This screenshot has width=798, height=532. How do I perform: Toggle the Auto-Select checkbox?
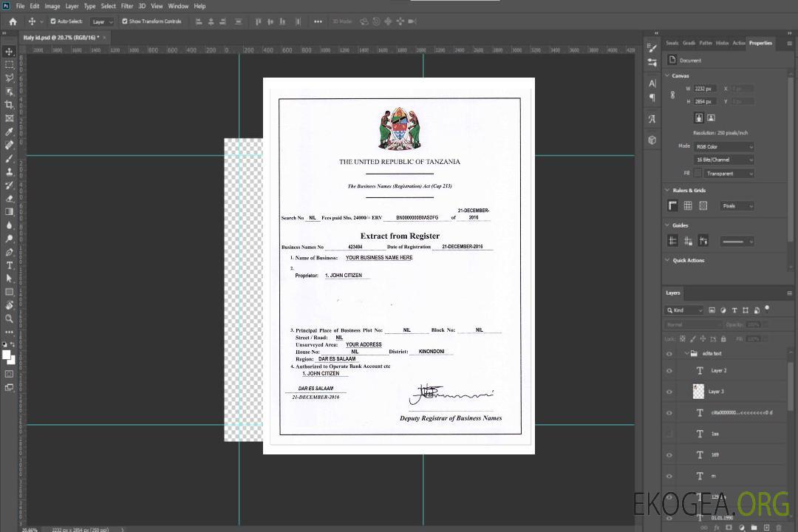(53, 21)
